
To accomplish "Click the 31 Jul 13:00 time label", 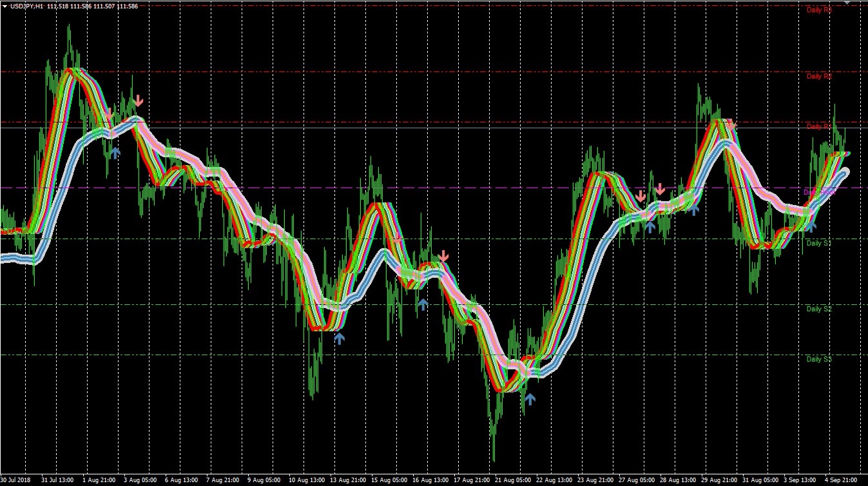I will pos(57,480).
